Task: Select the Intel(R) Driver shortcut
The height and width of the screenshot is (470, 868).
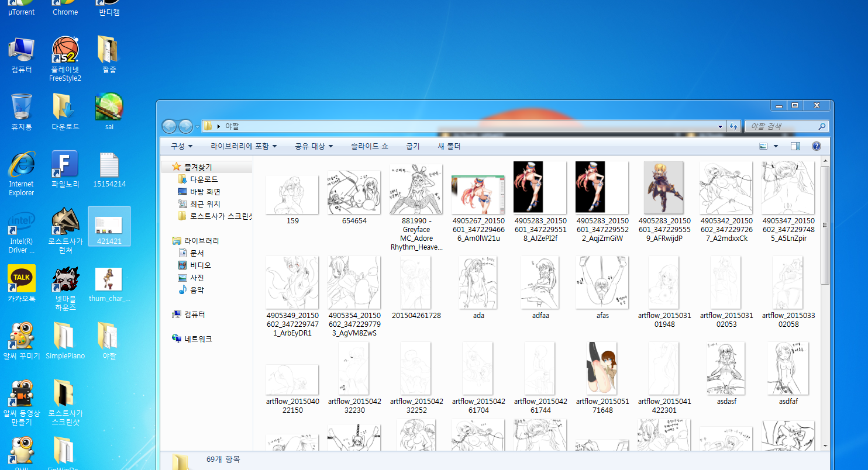Action: [x=22, y=231]
